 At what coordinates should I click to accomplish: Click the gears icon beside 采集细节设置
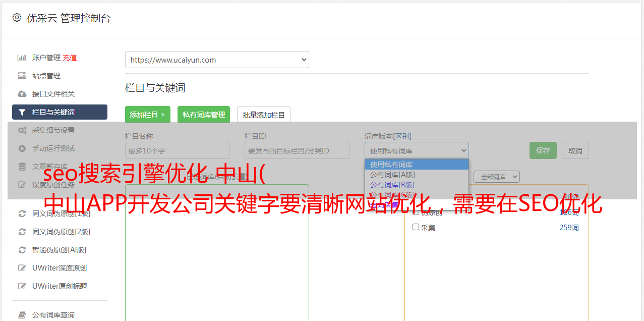click(x=22, y=130)
